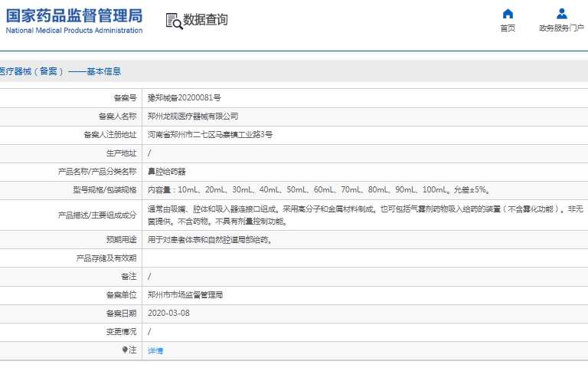This screenshot has height=368, width=588.
Task: Click the home (首页) house icon
Action: tap(508, 14)
